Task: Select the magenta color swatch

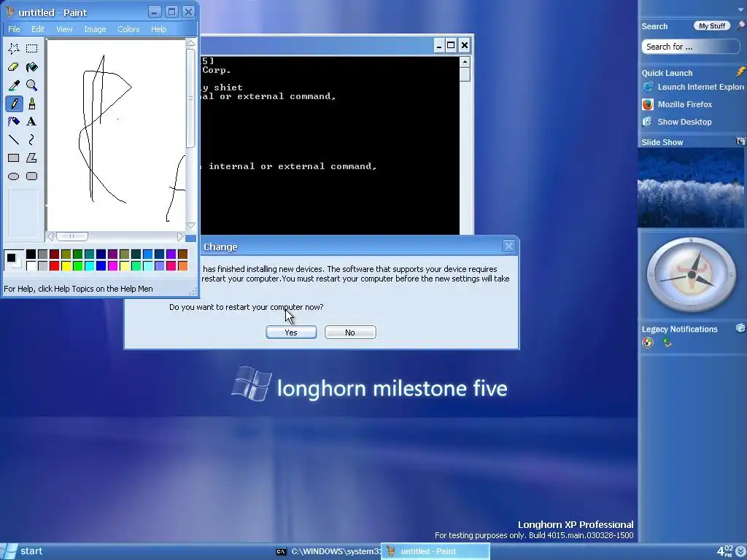Action: (x=112, y=265)
